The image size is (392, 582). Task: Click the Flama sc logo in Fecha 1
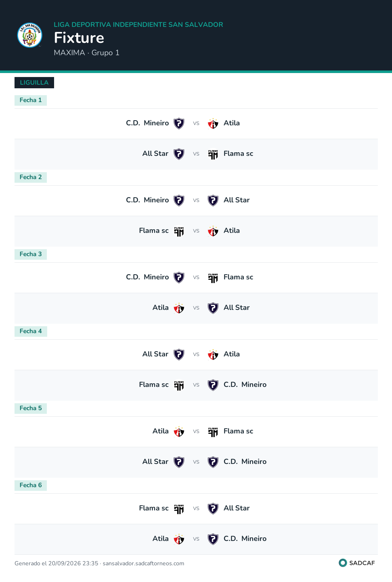point(213,154)
